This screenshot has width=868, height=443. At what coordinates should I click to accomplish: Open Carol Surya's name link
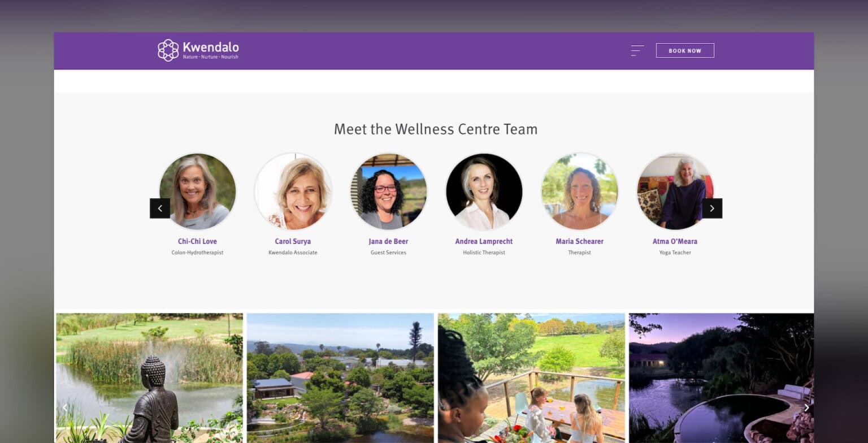pos(293,241)
